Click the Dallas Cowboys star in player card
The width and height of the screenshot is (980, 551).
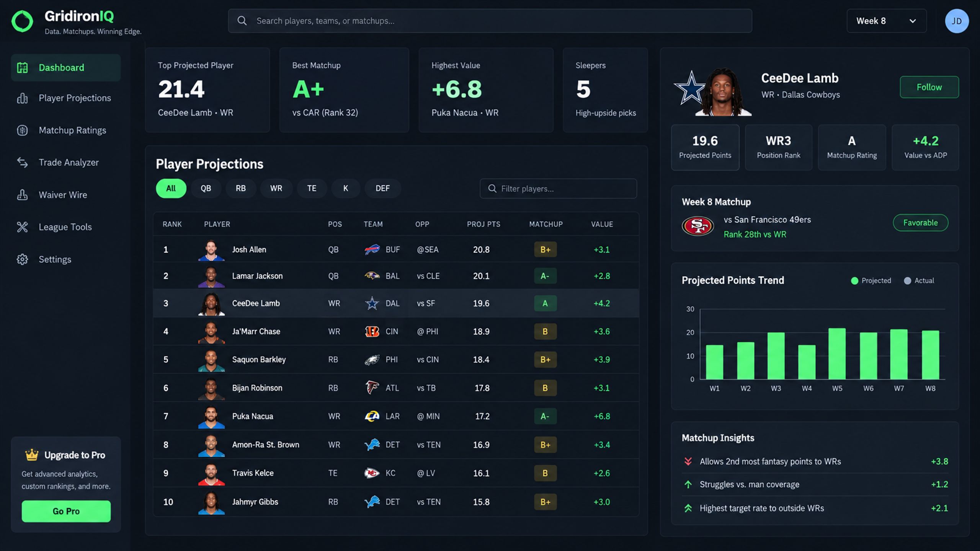coord(690,88)
